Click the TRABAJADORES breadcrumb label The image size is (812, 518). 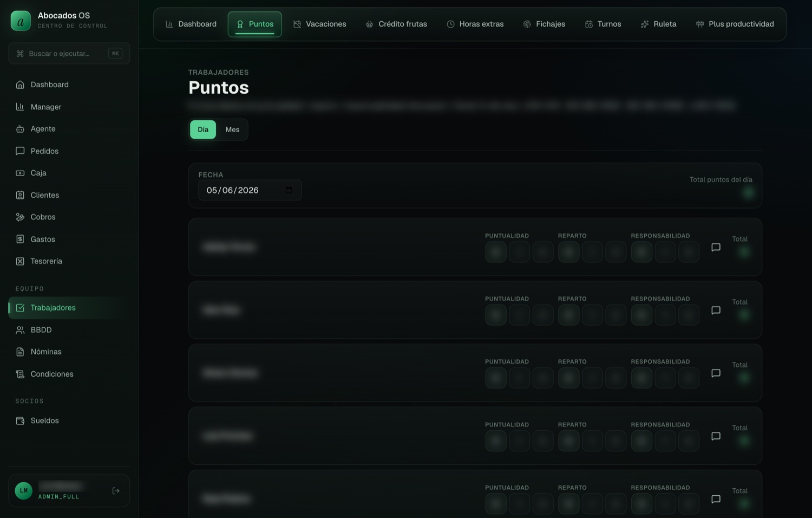pyautogui.click(x=219, y=72)
